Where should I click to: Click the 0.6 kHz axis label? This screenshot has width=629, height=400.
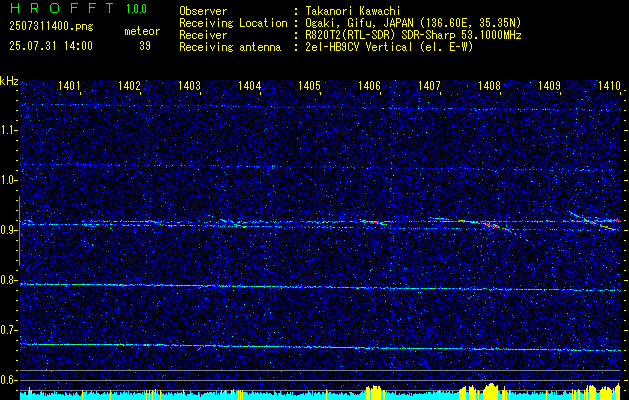tap(9, 380)
